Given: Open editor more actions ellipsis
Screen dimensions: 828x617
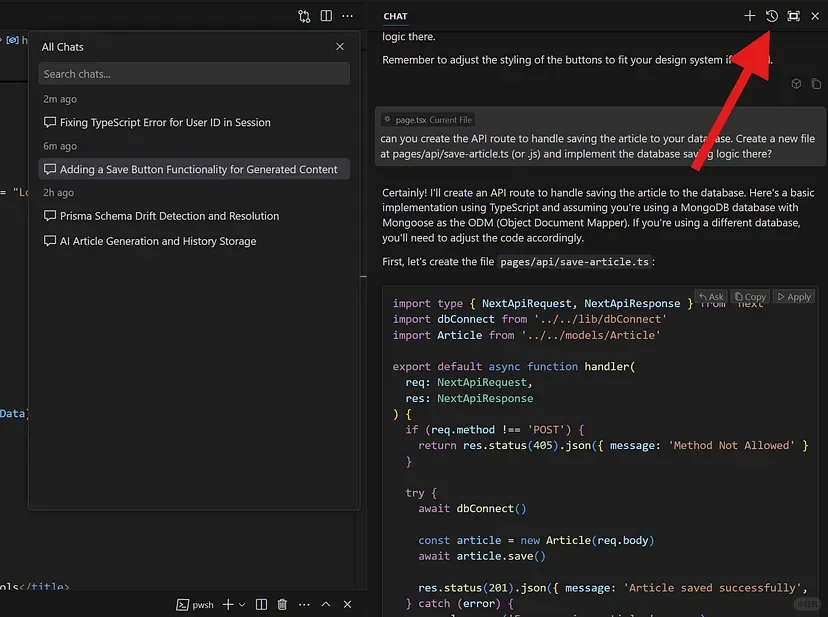Looking at the screenshot, I should pos(348,16).
